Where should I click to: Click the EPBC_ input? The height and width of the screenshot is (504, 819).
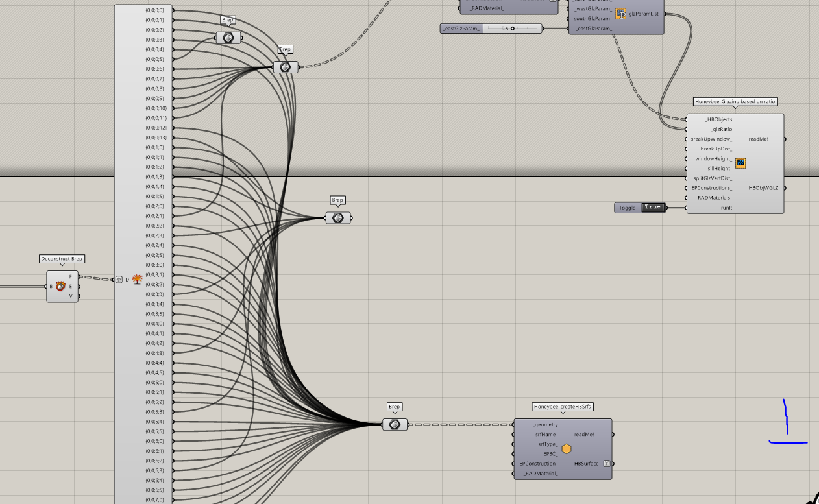click(x=550, y=453)
